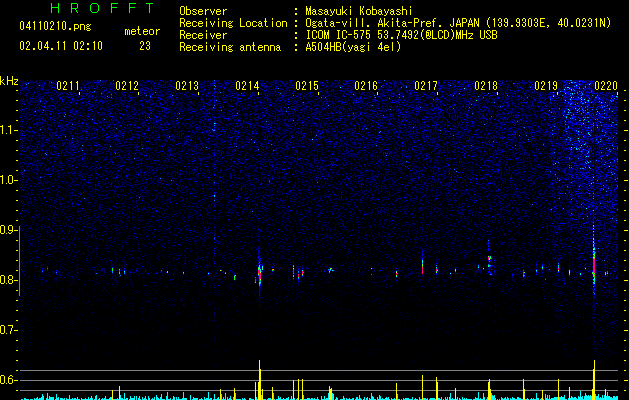This screenshot has height=400, width=629.
Task: Click the 0212 time marker
Action: click(x=127, y=86)
